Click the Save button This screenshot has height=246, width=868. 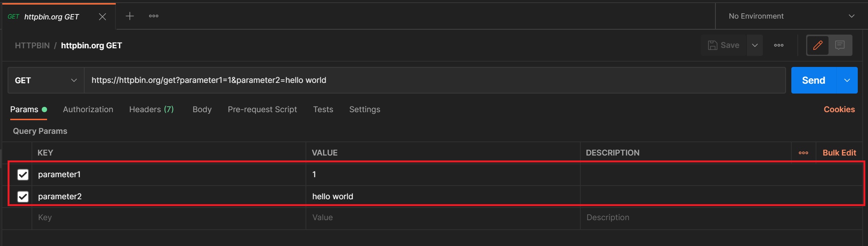(724, 45)
